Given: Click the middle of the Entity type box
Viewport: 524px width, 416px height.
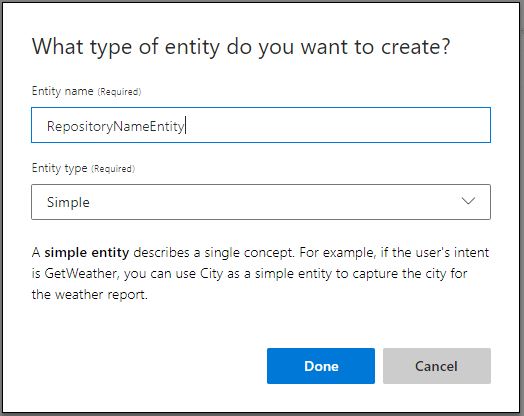Looking at the screenshot, I should [261, 202].
